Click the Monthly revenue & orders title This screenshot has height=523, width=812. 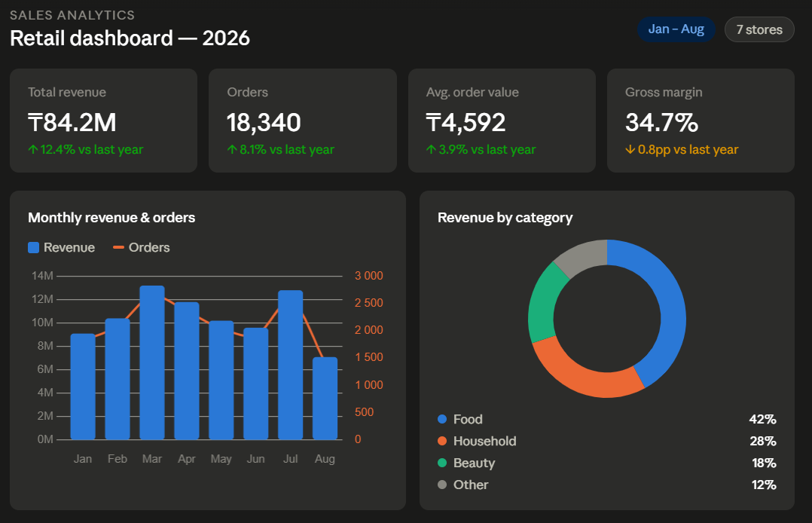[111, 218]
